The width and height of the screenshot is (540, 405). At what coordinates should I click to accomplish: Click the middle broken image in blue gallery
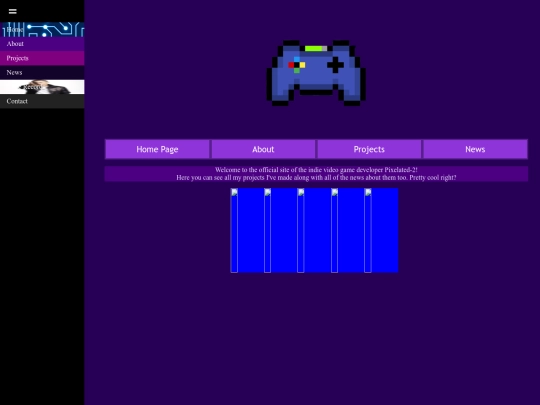[x=301, y=230]
